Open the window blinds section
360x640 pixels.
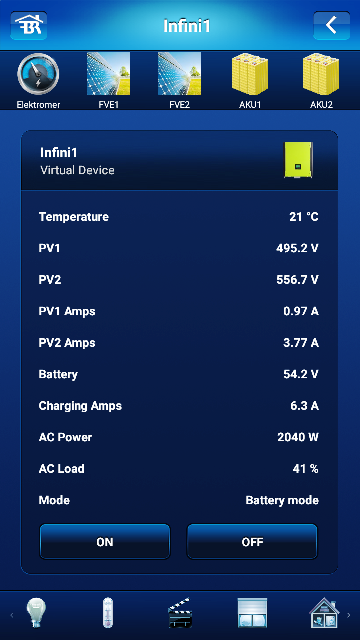tap(252, 613)
